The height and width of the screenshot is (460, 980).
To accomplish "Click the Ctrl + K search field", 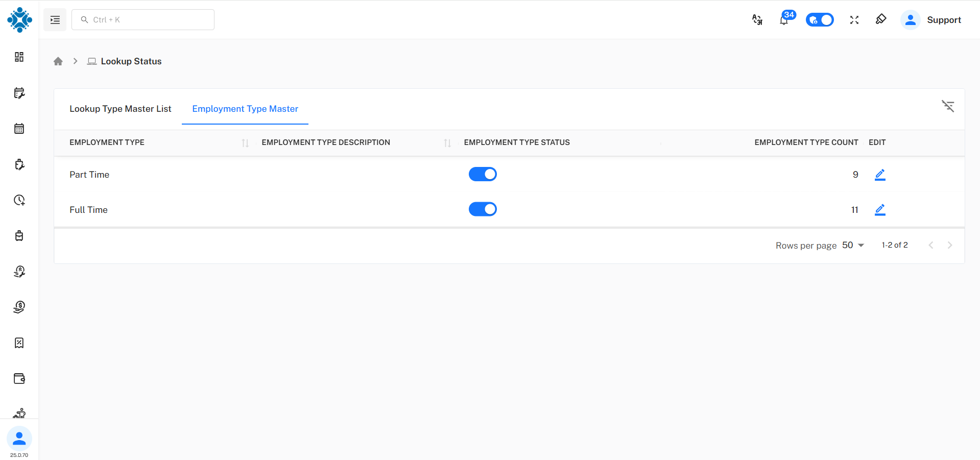I will click(x=143, y=20).
